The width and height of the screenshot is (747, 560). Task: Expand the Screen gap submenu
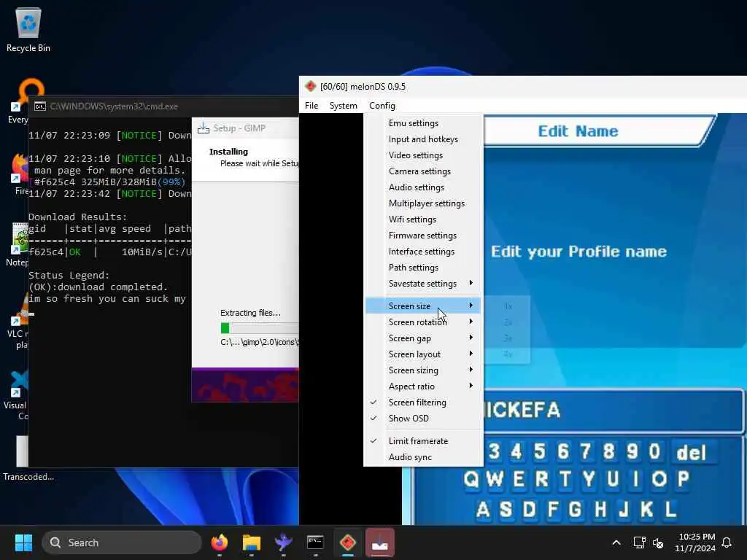click(x=423, y=338)
